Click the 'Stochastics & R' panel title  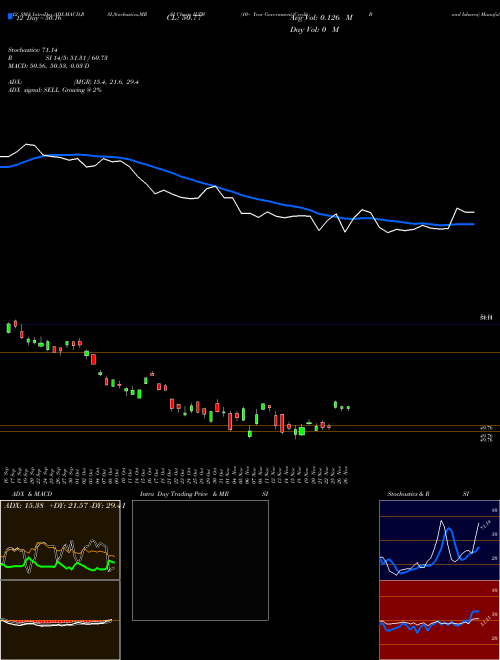point(409,494)
